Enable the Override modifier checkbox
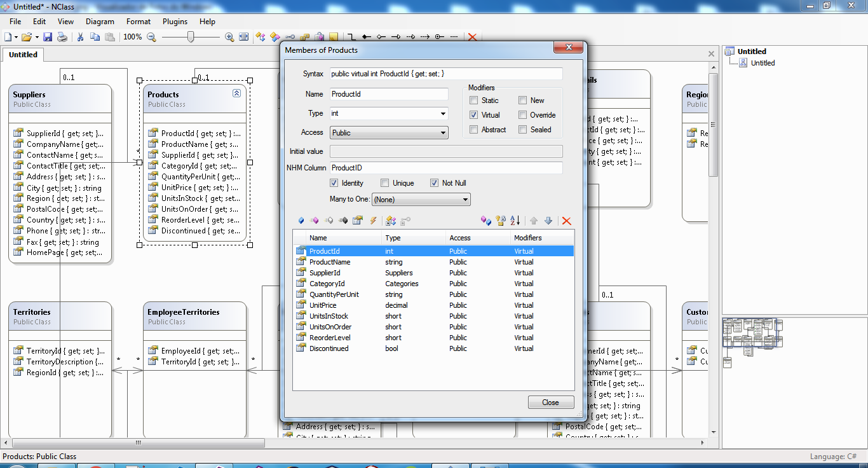The height and width of the screenshot is (468, 868). 522,115
